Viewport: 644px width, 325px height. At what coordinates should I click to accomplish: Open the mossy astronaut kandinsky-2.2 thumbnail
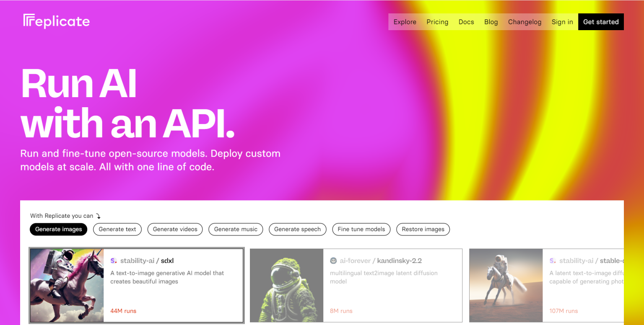click(287, 285)
